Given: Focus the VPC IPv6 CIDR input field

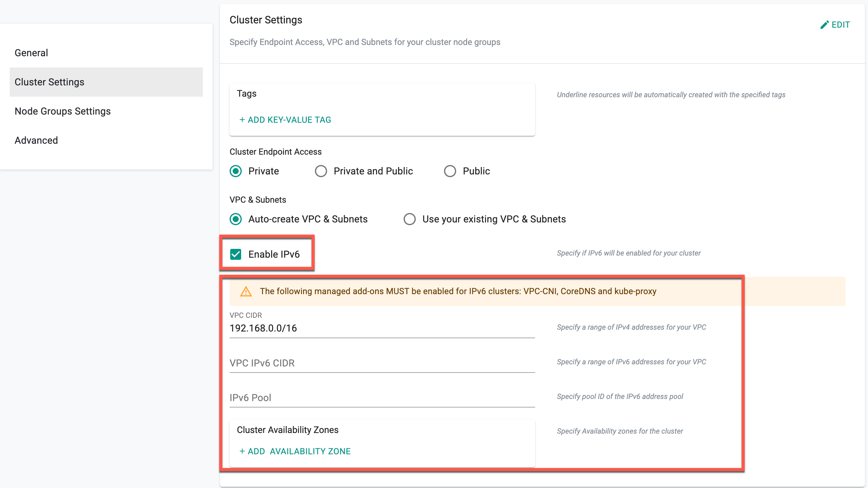Looking at the screenshot, I should tap(382, 363).
